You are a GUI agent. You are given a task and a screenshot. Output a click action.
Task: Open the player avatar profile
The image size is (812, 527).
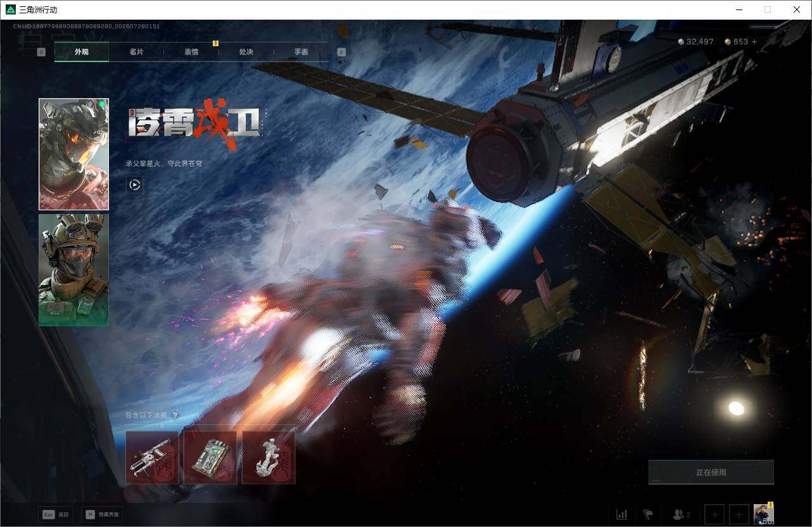[764, 514]
